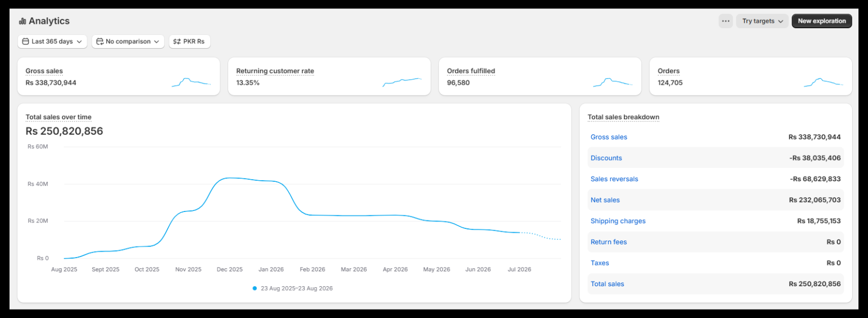The height and width of the screenshot is (318, 868).
Task: Expand the No comparison dropdown
Action: [128, 41]
